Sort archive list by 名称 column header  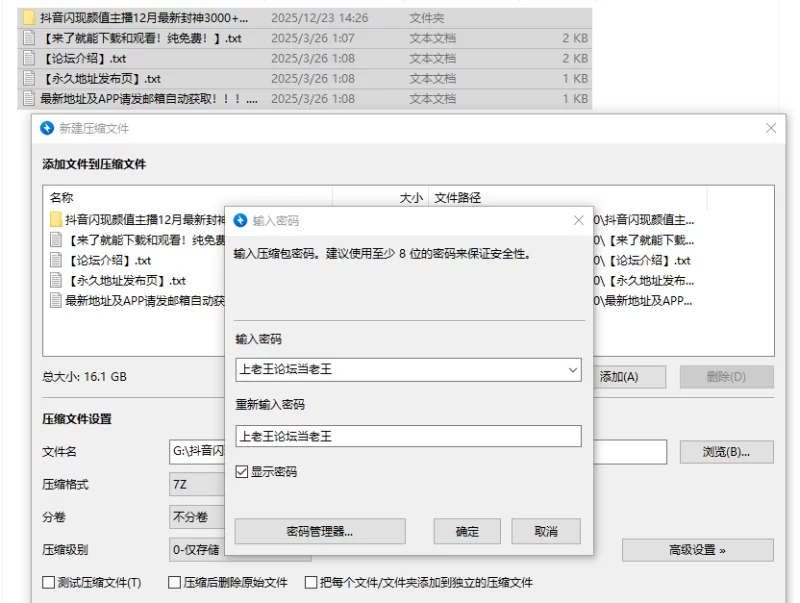[x=61, y=197]
